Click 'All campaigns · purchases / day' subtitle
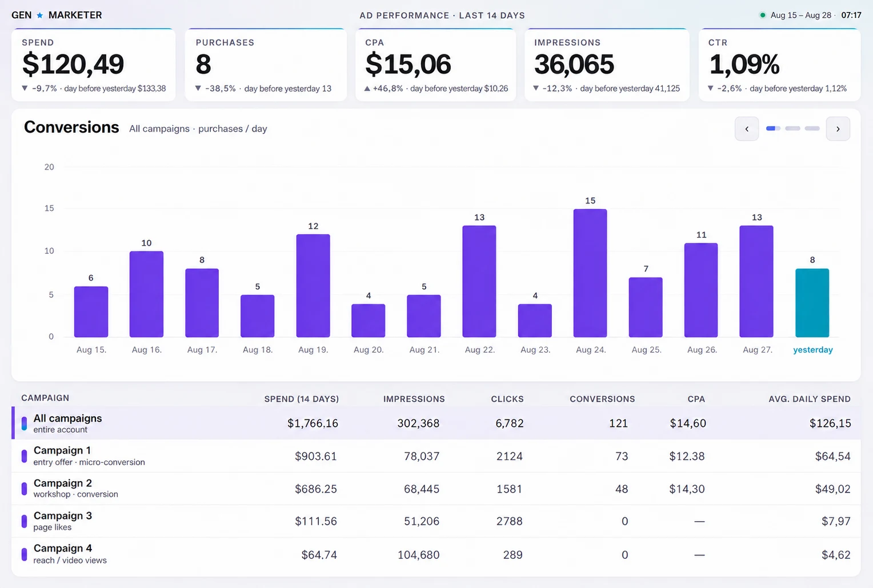 tap(198, 129)
